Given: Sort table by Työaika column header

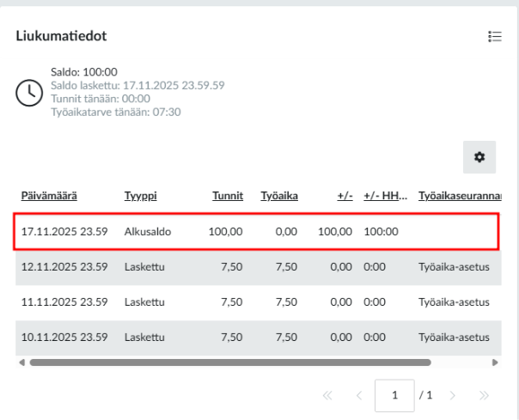Looking at the screenshot, I should tap(279, 196).
